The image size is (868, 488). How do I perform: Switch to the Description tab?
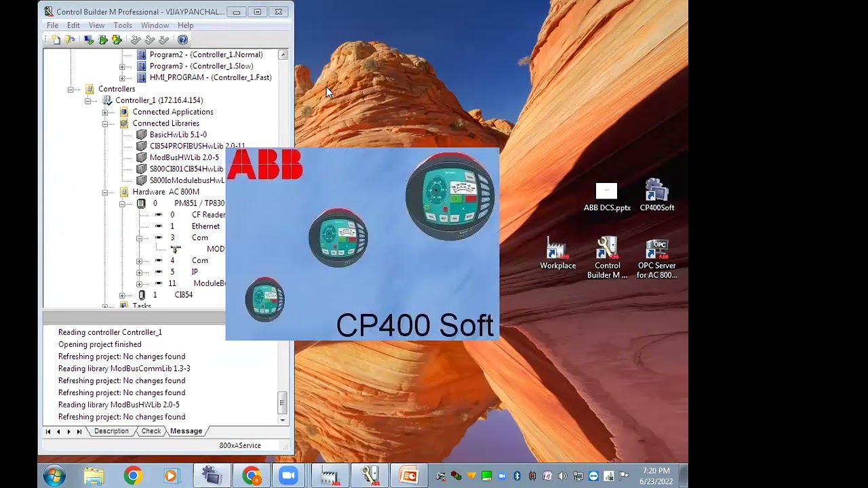pyautogui.click(x=111, y=431)
